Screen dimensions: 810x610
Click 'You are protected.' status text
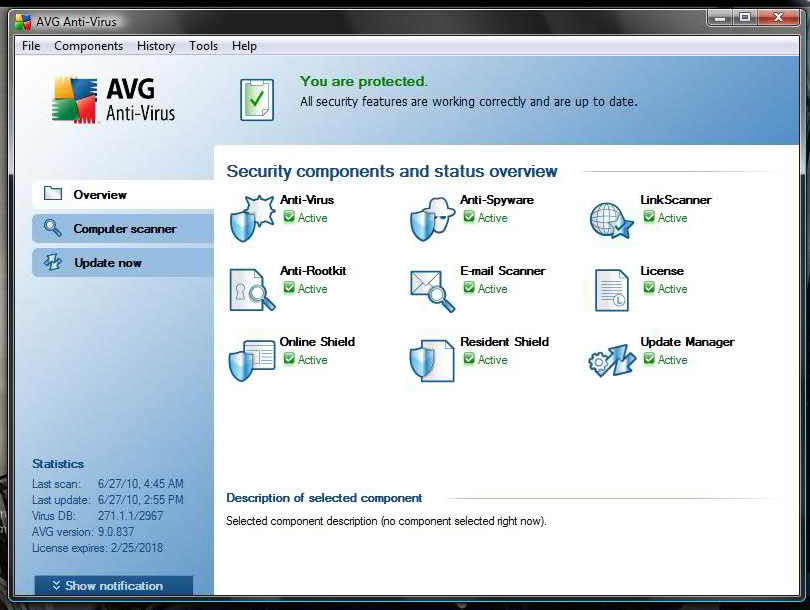pos(364,82)
